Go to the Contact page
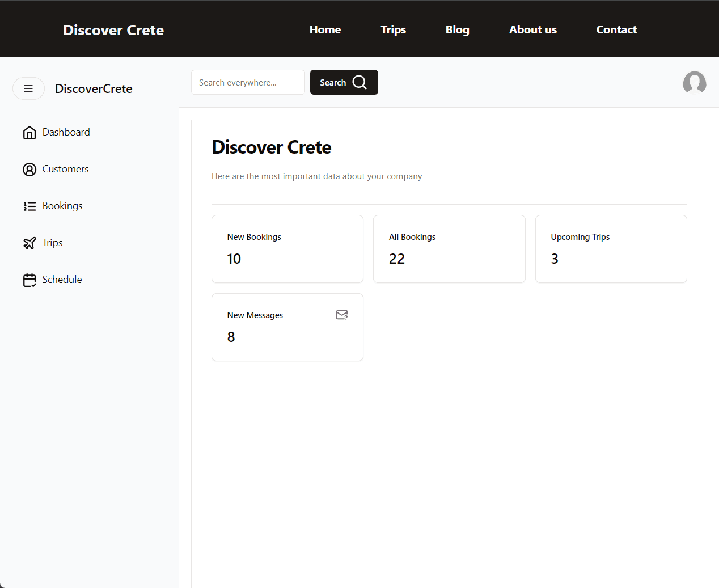Image resolution: width=719 pixels, height=588 pixels. [616, 29]
